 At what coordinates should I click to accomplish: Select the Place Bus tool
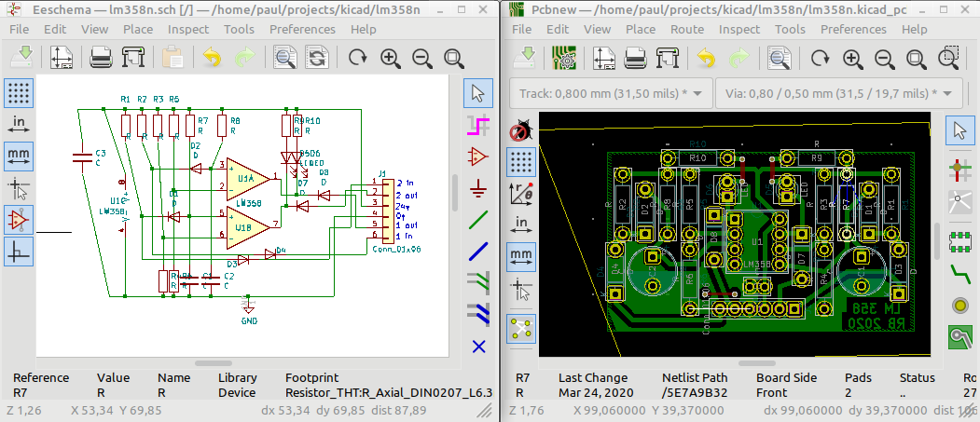(478, 251)
